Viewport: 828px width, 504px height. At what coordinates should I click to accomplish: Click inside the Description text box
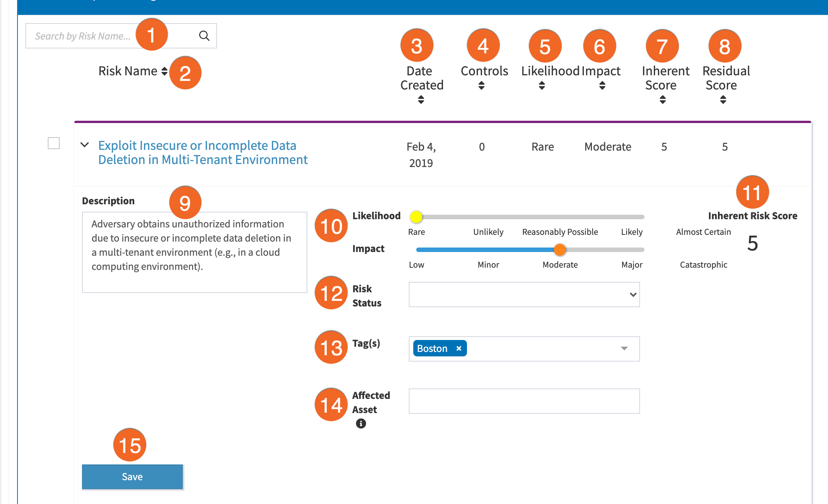(194, 253)
